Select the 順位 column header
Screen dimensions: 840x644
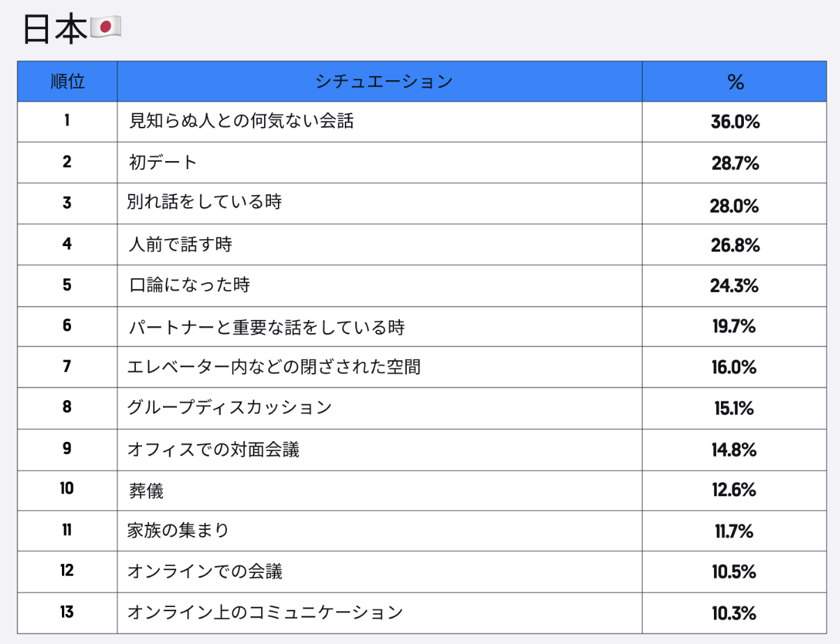(68, 82)
